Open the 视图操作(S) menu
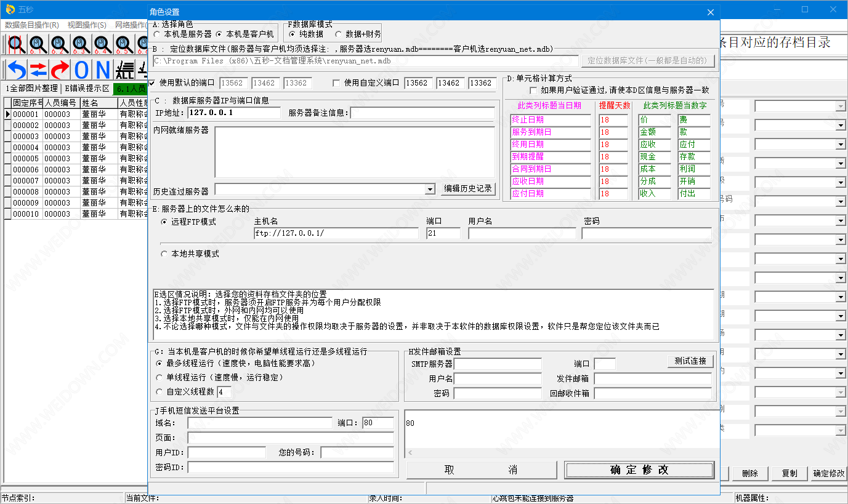The width and height of the screenshot is (848, 504). pos(87,25)
